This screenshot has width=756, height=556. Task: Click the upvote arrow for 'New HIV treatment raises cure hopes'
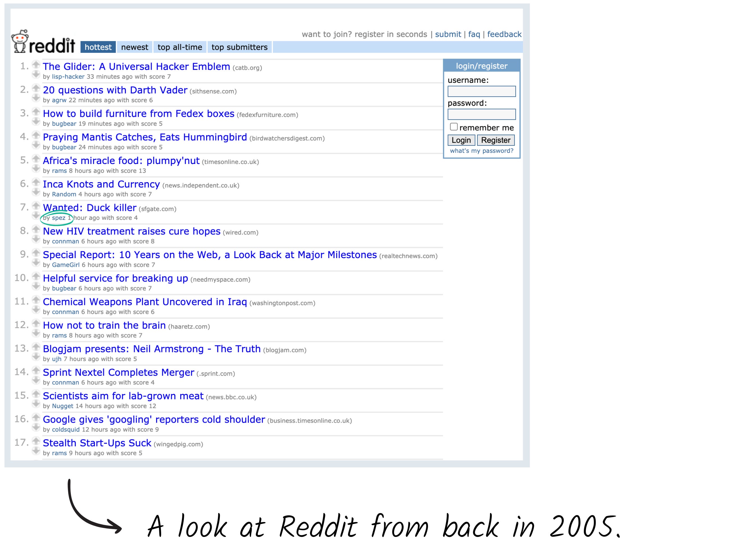point(38,230)
